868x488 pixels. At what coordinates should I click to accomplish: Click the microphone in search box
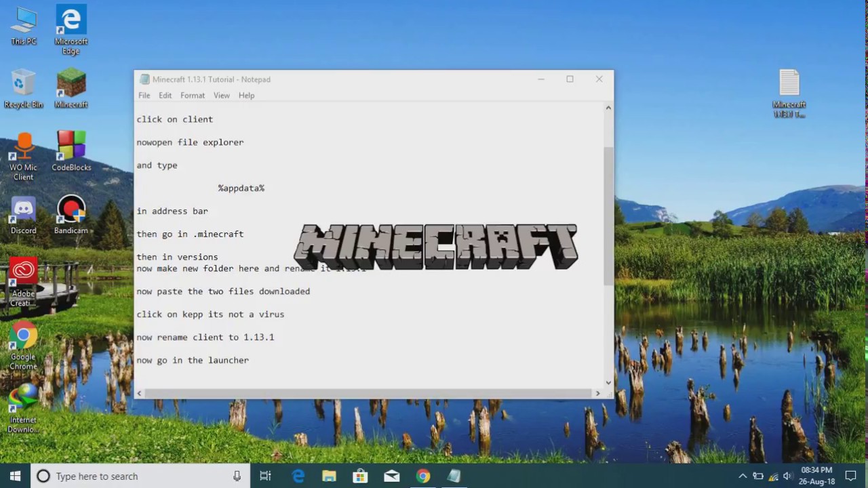click(x=237, y=476)
